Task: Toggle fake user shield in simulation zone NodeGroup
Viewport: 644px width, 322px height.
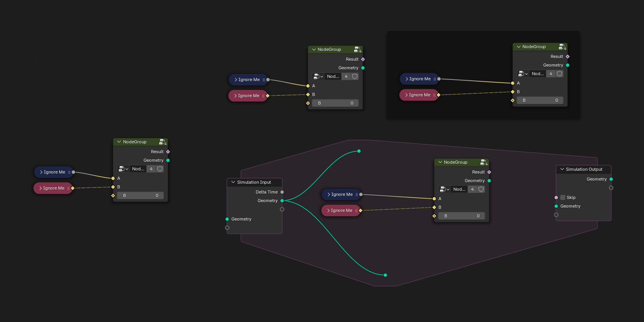Action: click(481, 189)
